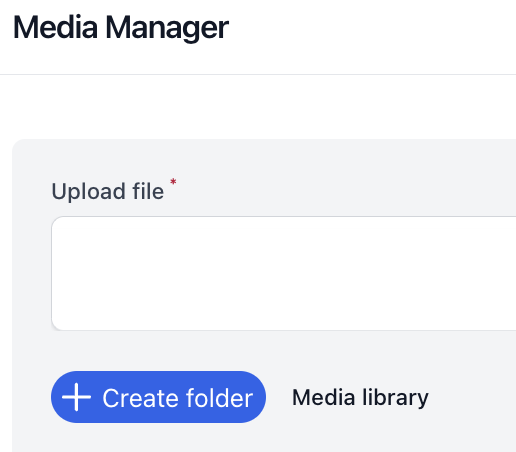Select the word Media in Media library
Screen dimensions: 516x452
pyautogui.click(x=323, y=397)
